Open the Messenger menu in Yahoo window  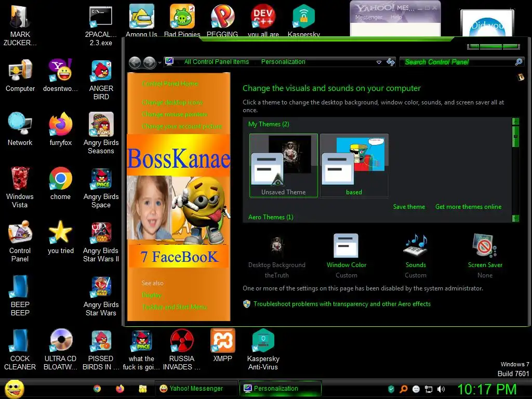tap(369, 17)
